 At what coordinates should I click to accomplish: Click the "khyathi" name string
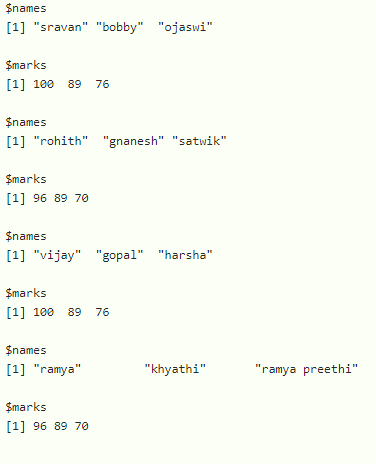coord(175,369)
